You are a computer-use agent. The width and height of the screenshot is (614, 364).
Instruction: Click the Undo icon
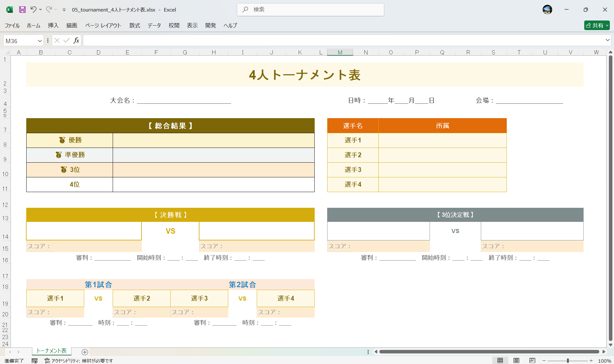[x=34, y=10]
